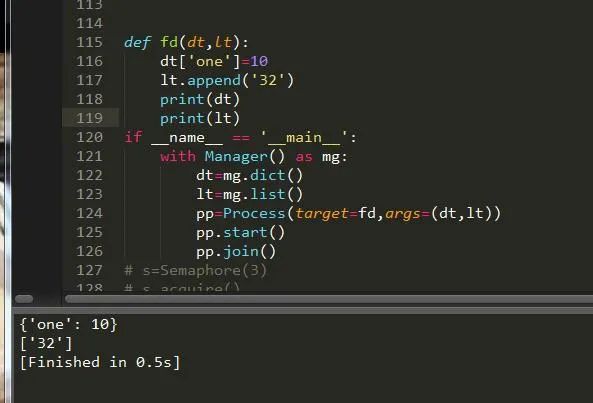593x403 pixels.
Task: Click pp.join() on line 126
Action: click(236, 251)
